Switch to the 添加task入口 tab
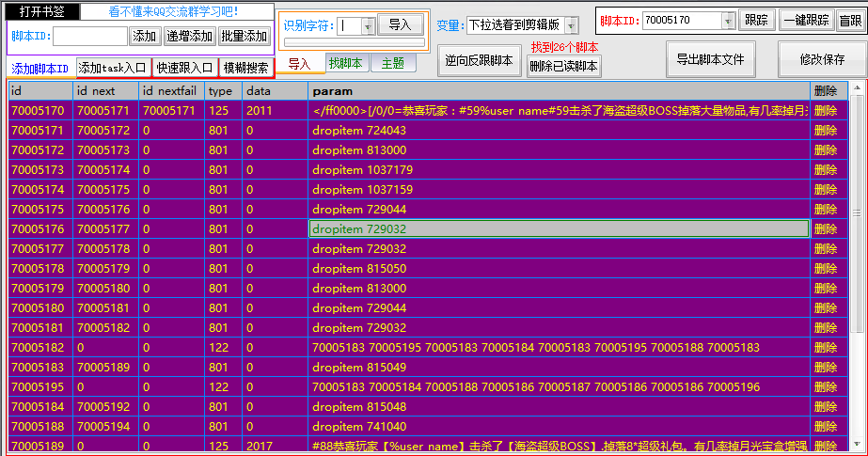Viewport: 868px width, 456px height. pyautogui.click(x=113, y=68)
